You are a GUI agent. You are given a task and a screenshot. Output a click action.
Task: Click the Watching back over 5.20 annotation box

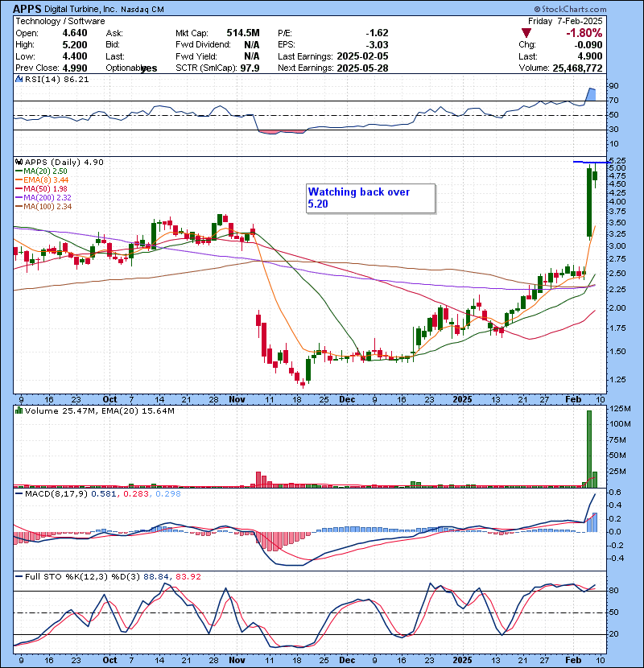[371, 198]
